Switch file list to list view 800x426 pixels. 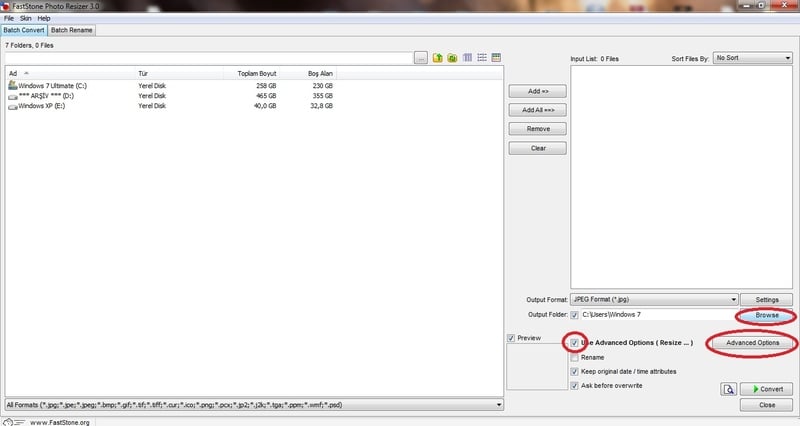482,58
